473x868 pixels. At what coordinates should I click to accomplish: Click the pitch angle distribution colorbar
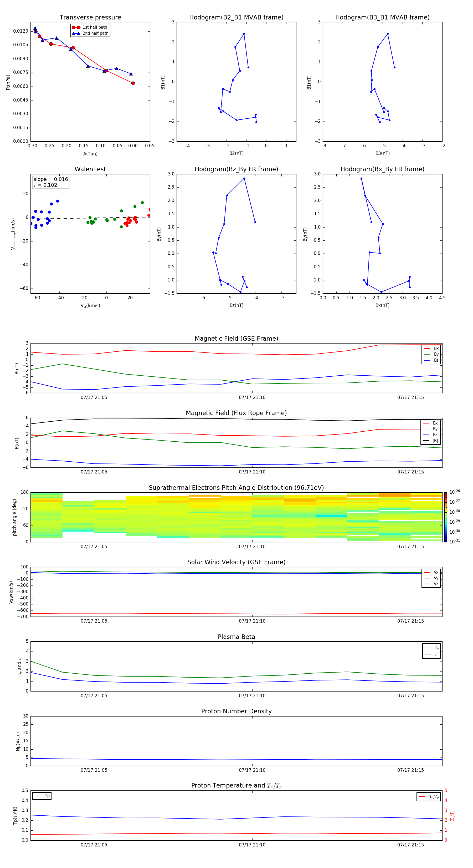(445, 517)
